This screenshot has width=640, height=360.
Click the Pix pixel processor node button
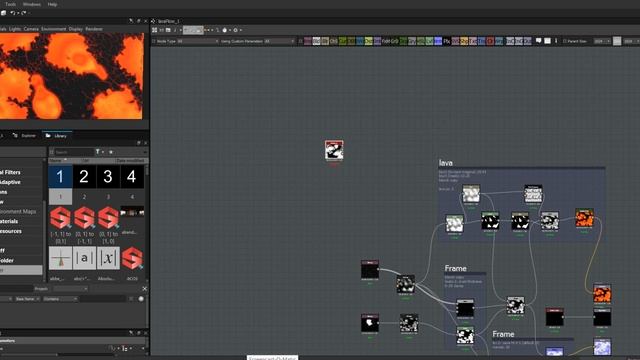(x=447, y=41)
